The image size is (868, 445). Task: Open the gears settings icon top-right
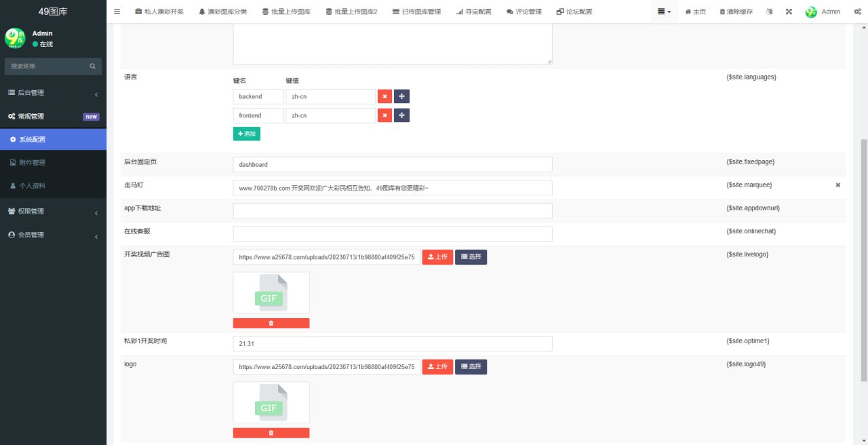pyautogui.click(x=857, y=11)
